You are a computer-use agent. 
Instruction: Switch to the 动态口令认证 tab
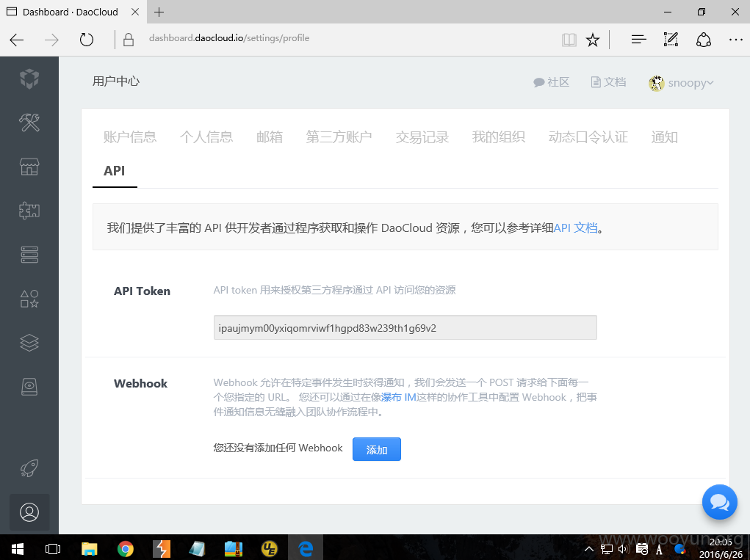pyautogui.click(x=588, y=137)
